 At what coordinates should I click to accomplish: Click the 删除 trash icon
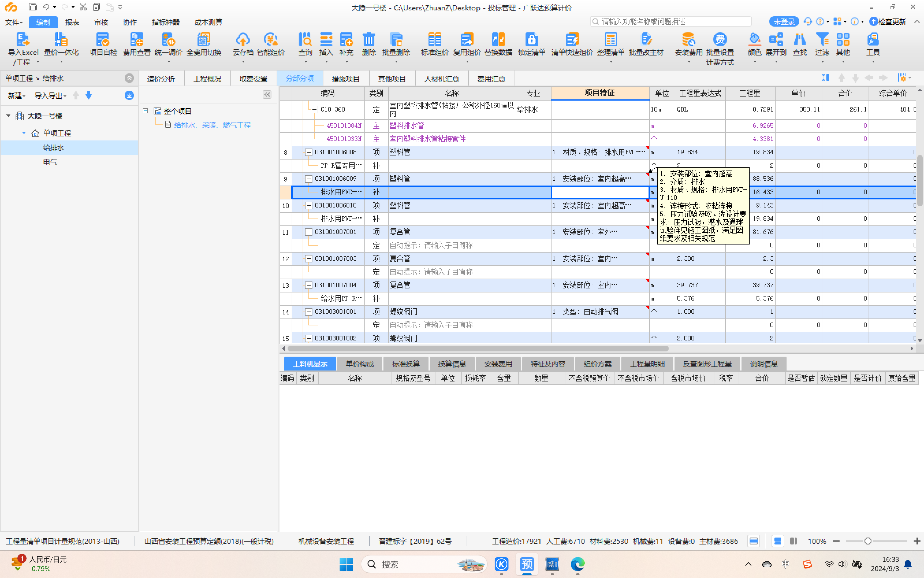click(x=368, y=40)
